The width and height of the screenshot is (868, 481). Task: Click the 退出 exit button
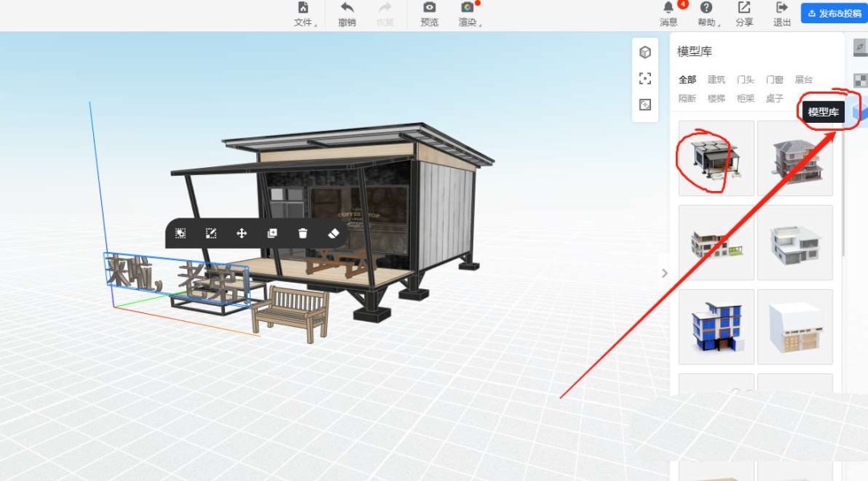tap(782, 14)
